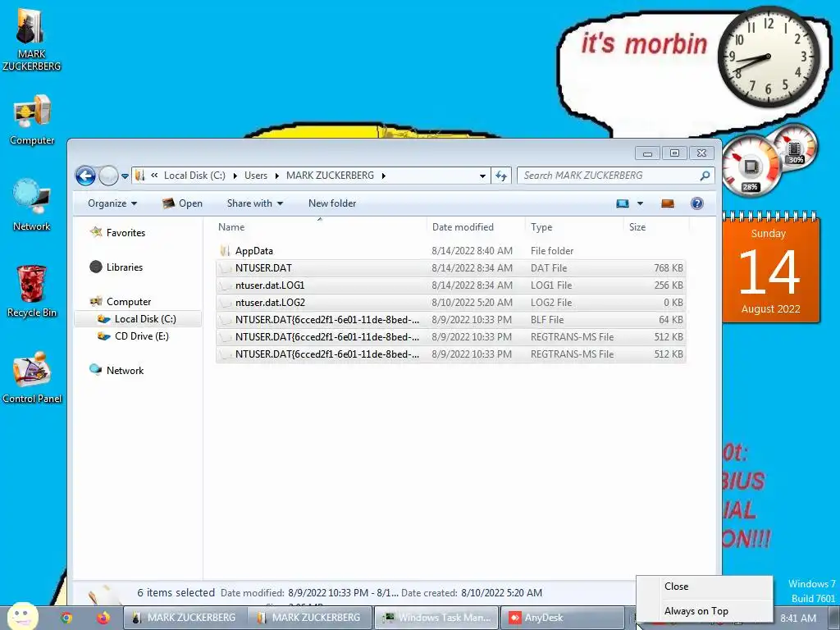840x630 pixels.
Task: Switch to second MARK ZUCKERBERG taskbar window
Action: pos(310,618)
